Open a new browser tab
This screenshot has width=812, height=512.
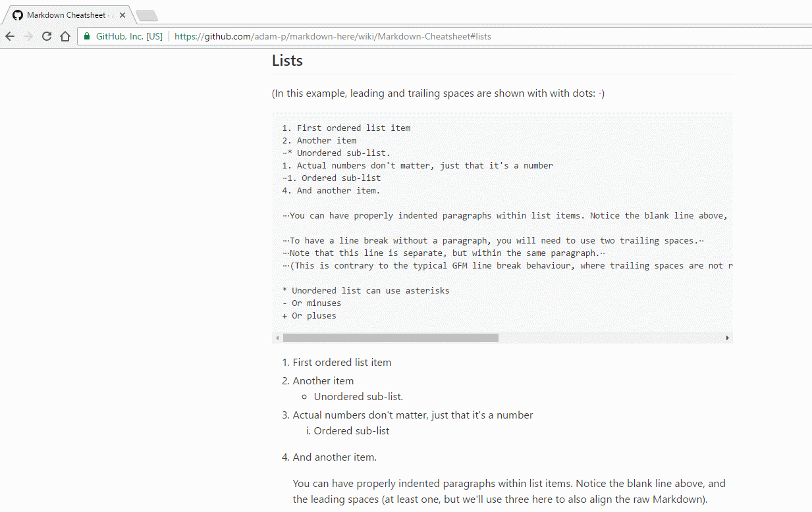point(146,15)
